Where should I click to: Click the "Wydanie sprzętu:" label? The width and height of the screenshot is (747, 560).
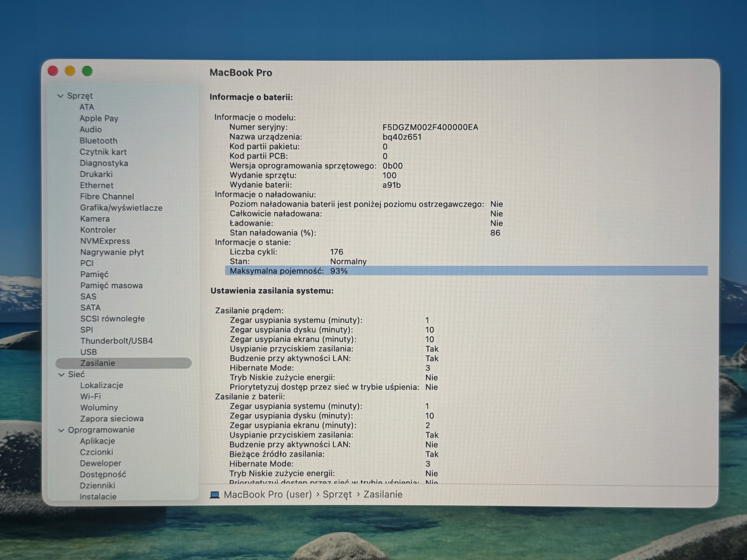(x=263, y=176)
